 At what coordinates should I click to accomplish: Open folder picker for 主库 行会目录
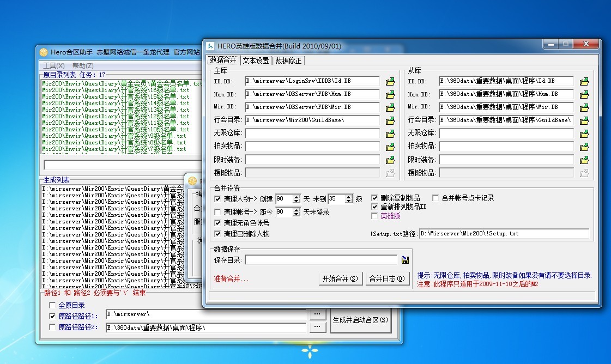point(390,120)
